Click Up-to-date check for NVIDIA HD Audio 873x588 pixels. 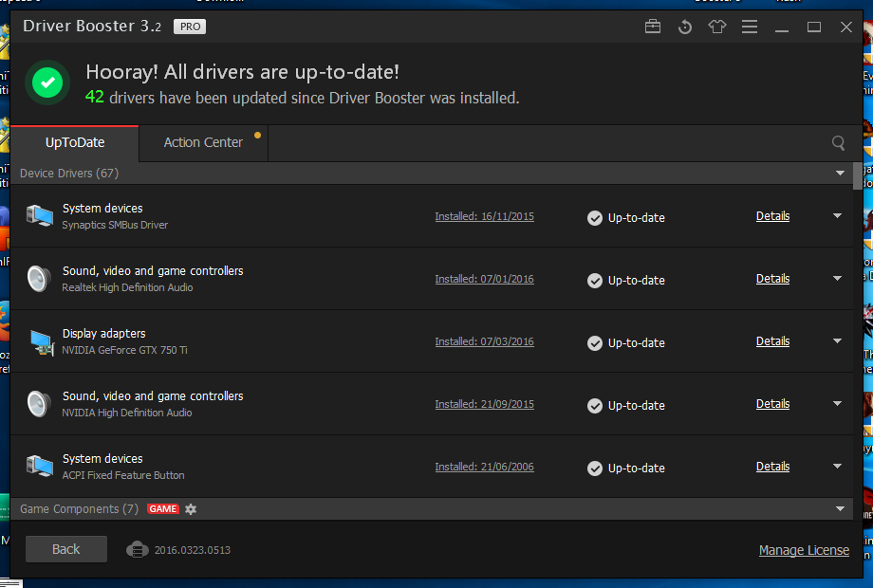click(x=595, y=406)
